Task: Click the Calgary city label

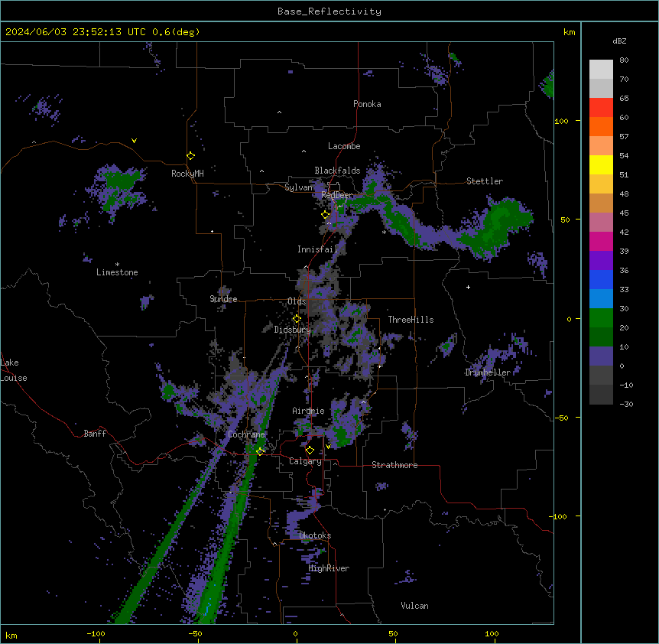Action: [x=305, y=461]
